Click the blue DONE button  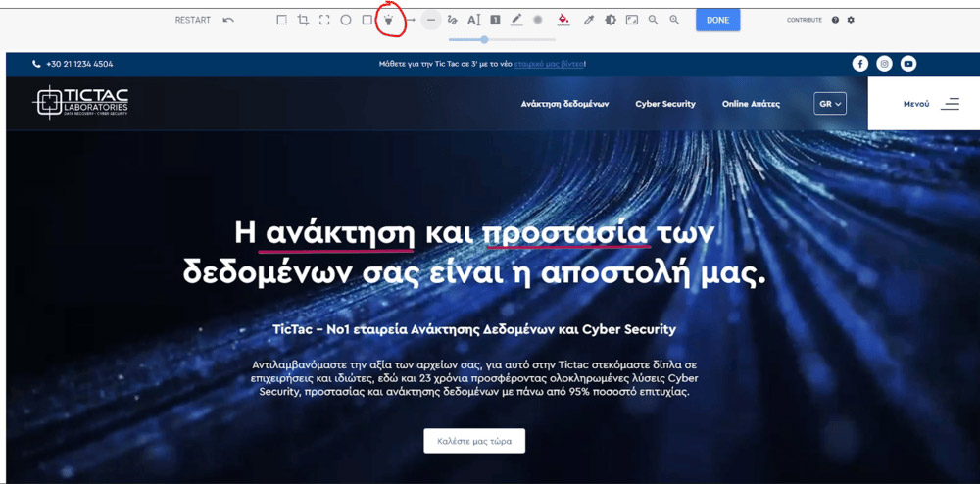pos(718,20)
